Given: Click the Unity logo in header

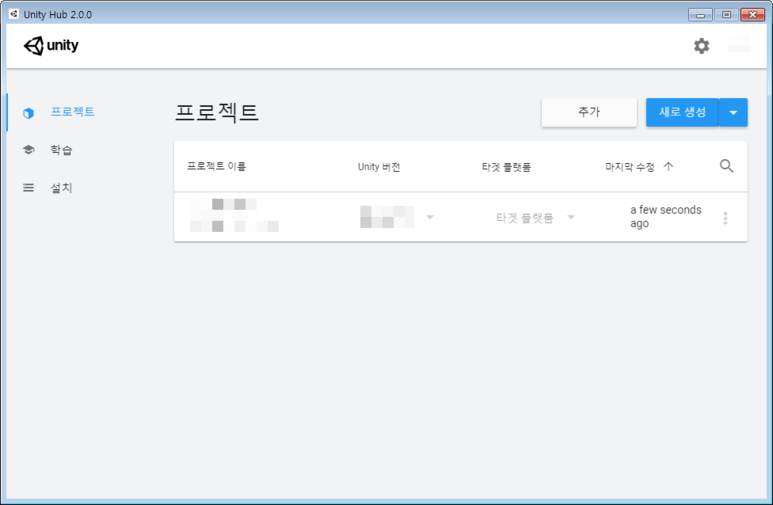Looking at the screenshot, I should 51,46.
